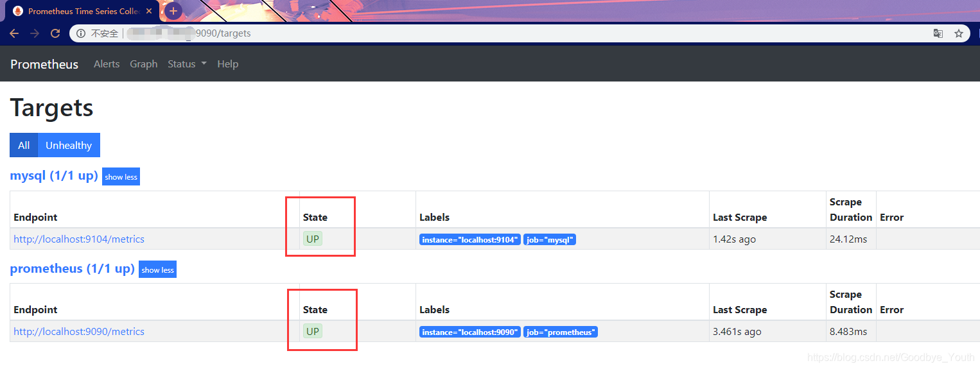Click the UP state badge for prometheus

tap(313, 331)
